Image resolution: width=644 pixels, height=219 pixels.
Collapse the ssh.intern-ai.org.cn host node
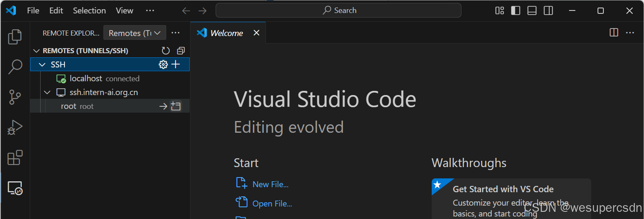[x=47, y=92]
